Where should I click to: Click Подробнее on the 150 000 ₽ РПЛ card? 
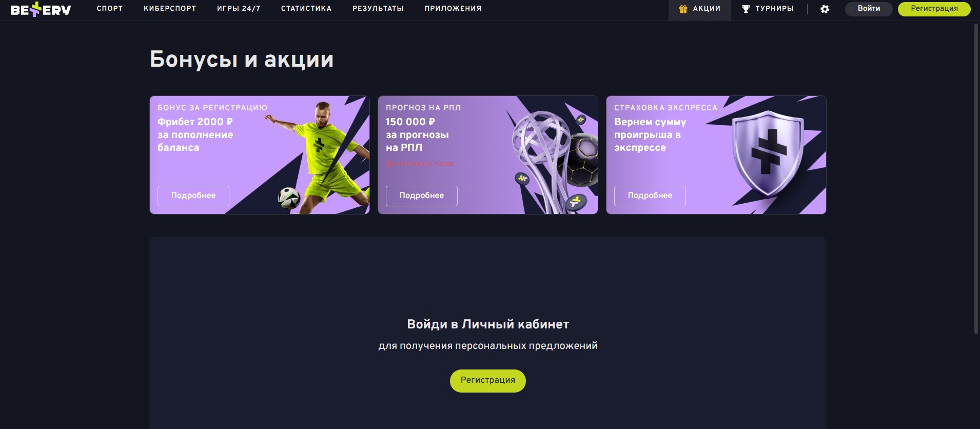pyautogui.click(x=422, y=196)
